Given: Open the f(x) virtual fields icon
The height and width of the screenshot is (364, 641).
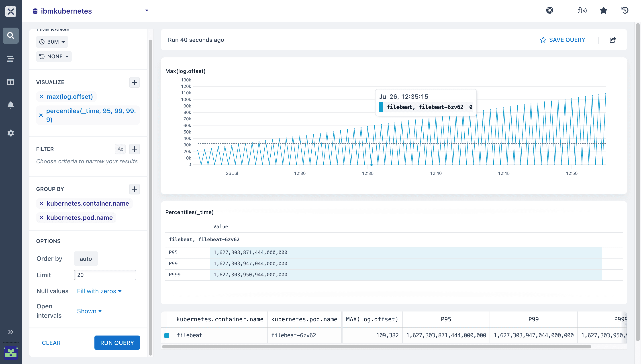Looking at the screenshot, I should coord(582,10).
